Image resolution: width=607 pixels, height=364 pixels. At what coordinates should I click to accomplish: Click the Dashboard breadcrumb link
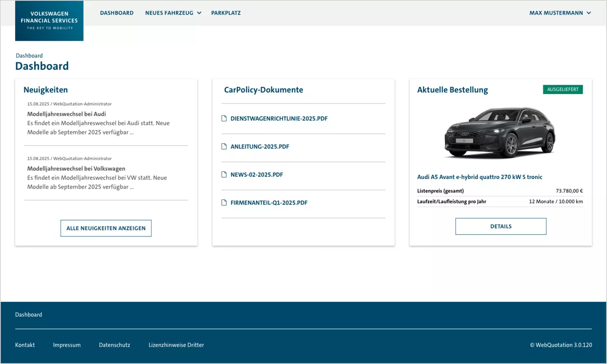[29, 55]
